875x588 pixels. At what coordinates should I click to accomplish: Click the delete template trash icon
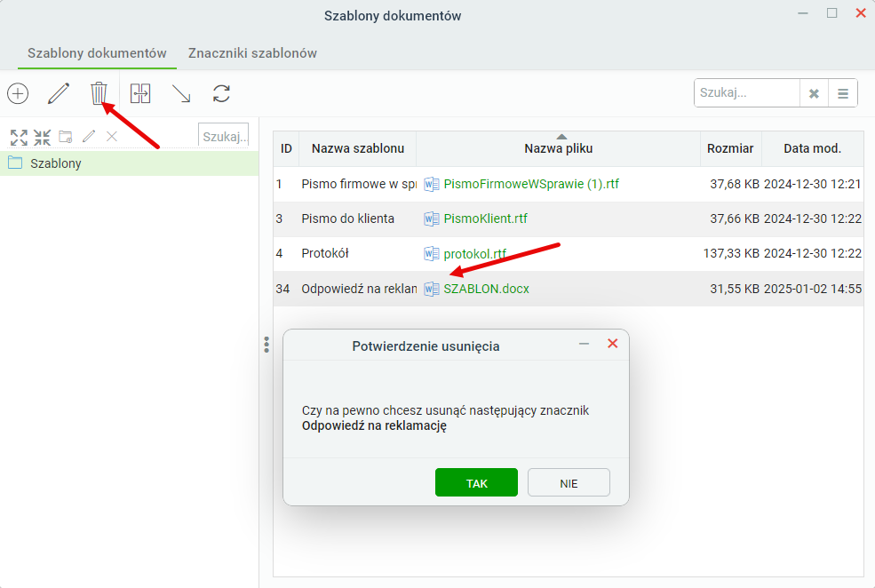coord(99,93)
